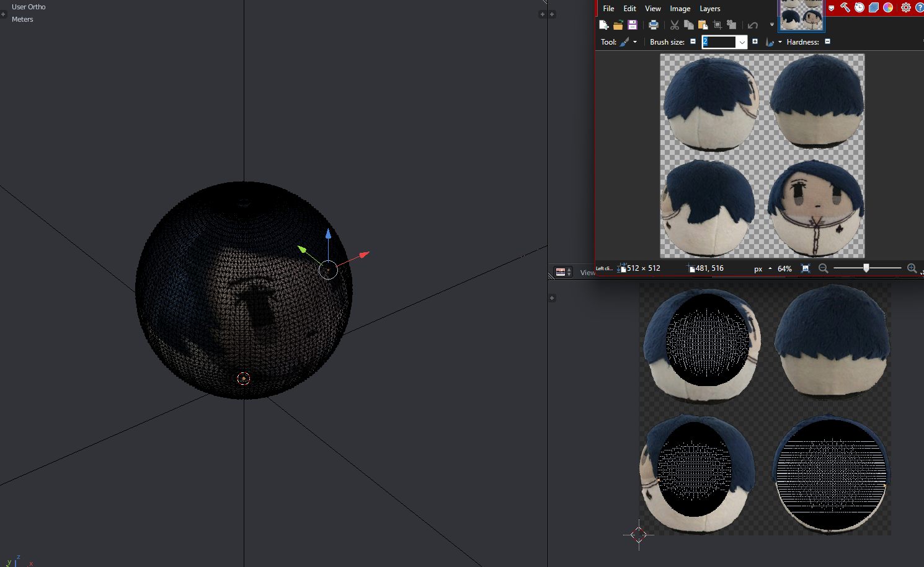Decrease brush size with minus button

[693, 42]
